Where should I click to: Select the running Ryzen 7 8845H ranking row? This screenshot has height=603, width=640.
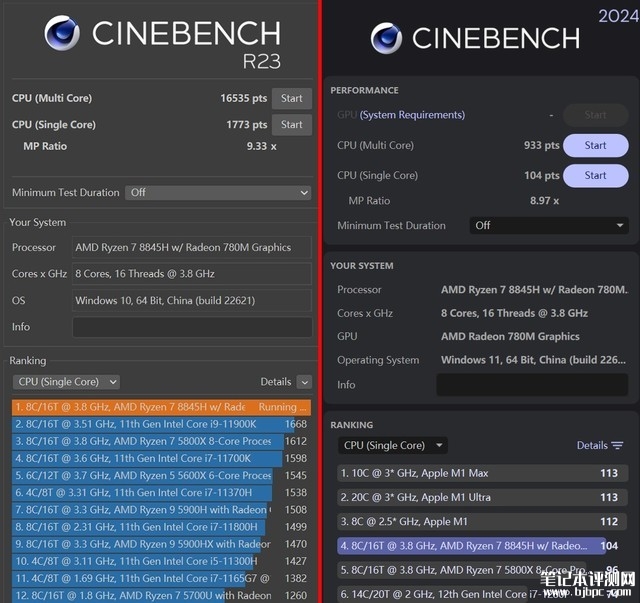[162, 407]
